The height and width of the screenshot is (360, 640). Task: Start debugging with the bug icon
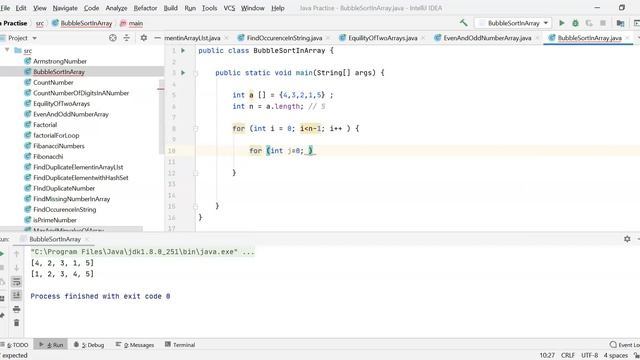[575, 23]
